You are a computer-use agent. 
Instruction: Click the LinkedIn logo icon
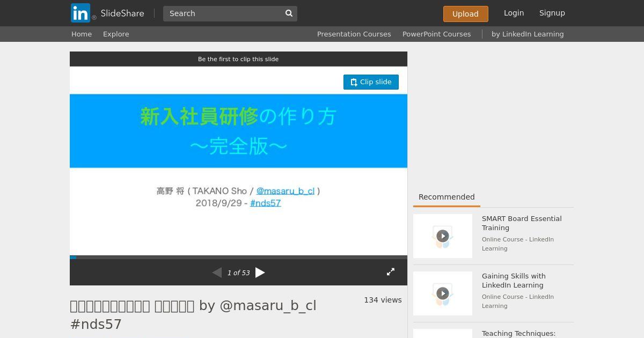[x=80, y=13]
